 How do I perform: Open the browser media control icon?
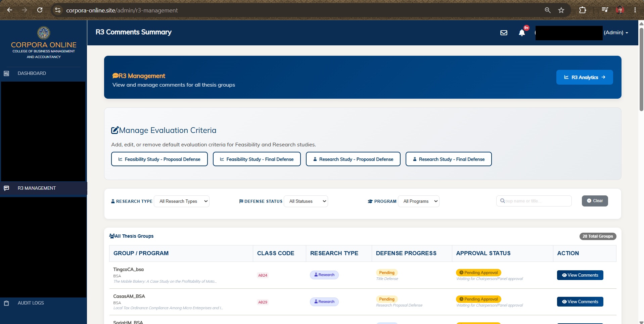coord(605,10)
